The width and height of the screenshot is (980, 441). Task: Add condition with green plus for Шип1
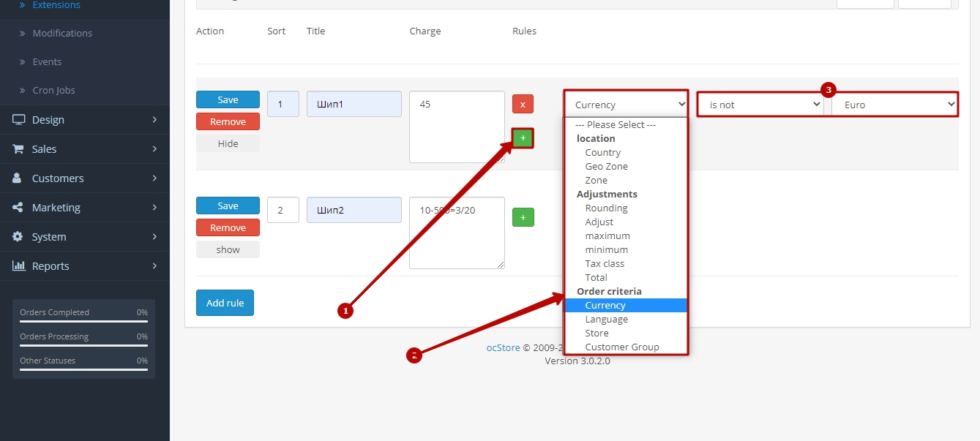point(523,137)
